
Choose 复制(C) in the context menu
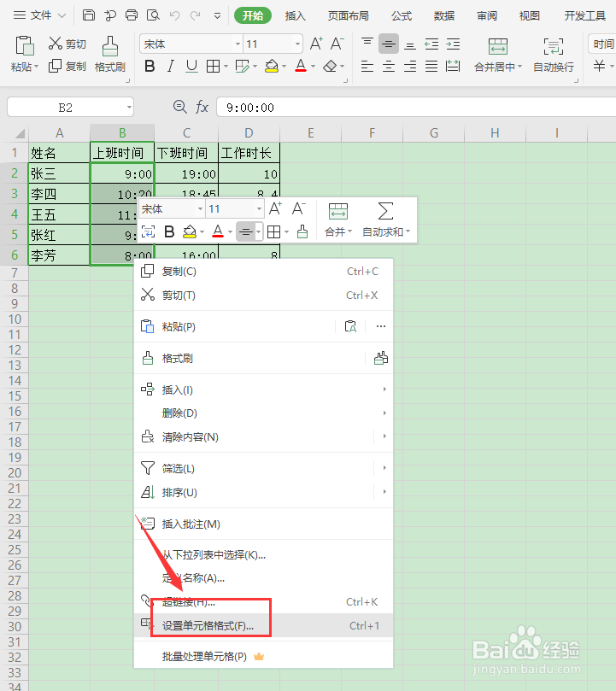click(x=264, y=271)
